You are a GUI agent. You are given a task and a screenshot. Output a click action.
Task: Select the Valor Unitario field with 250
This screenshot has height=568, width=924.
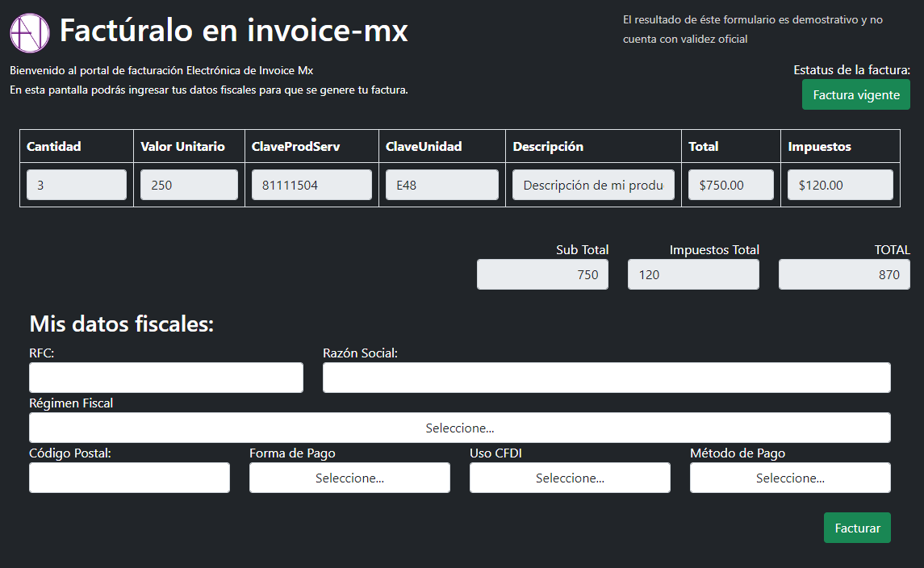189,185
